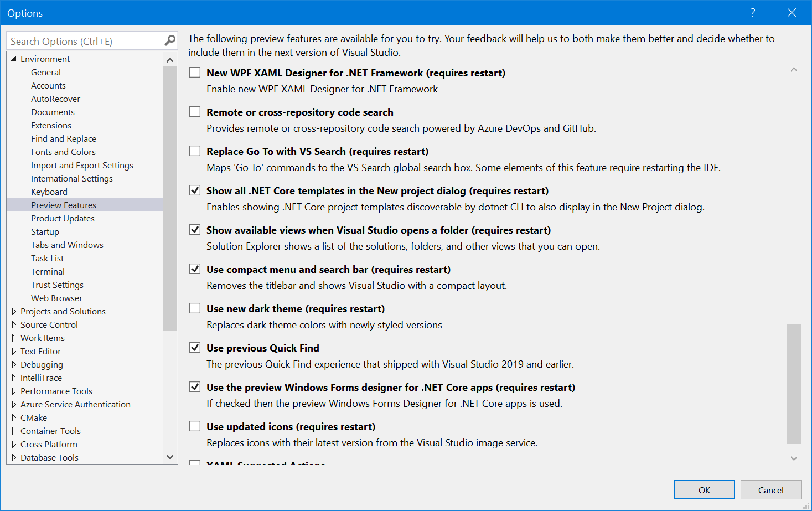Expand the Debugging node

pos(14,364)
